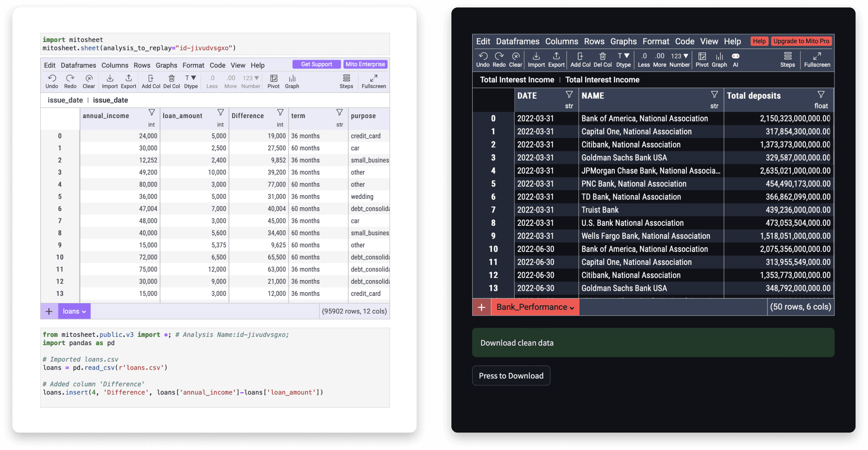Clear the current analysis
Screen dimensions: 868x450
coord(88,81)
